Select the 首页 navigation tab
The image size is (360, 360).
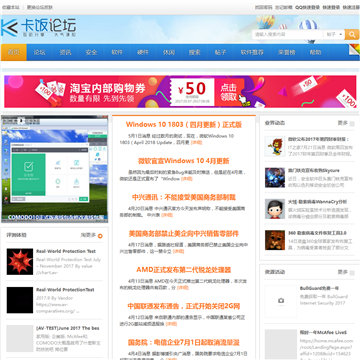(14, 52)
